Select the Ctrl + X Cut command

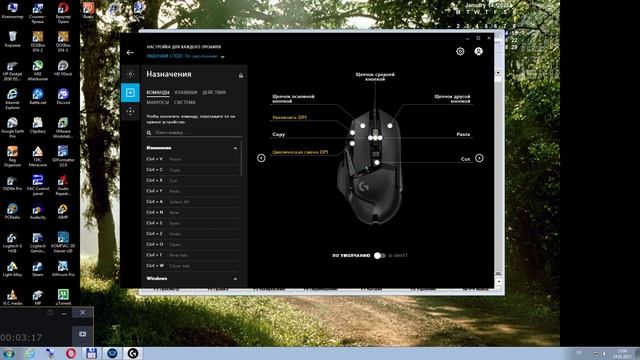click(192, 180)
